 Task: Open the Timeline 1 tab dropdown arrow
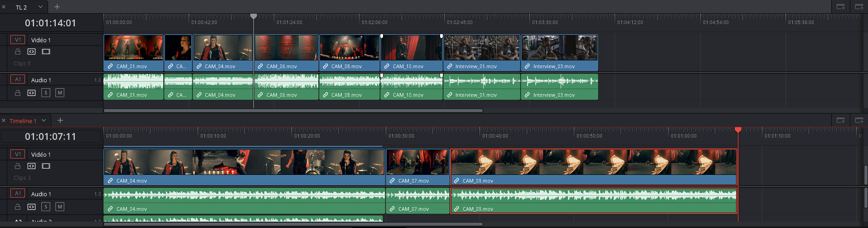(x=44, y=121)
